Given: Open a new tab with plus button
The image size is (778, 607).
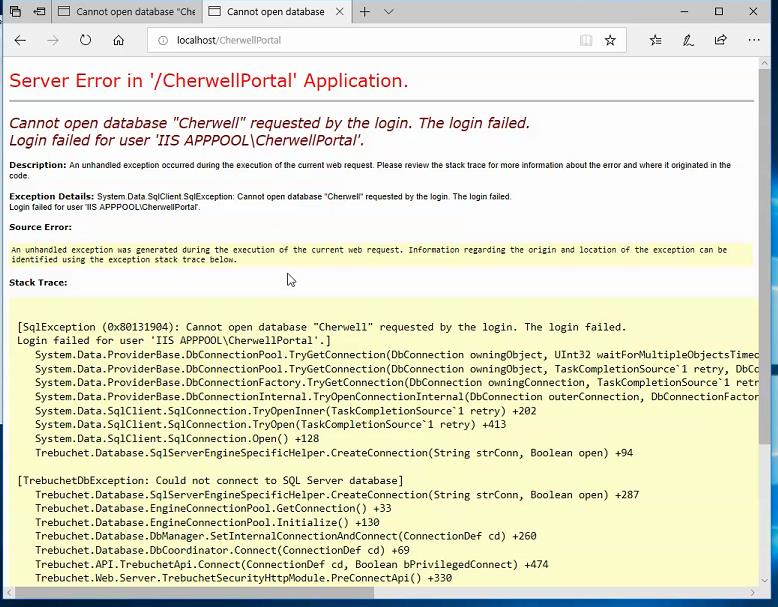Looking at the screenshot, I should point(365,12).
